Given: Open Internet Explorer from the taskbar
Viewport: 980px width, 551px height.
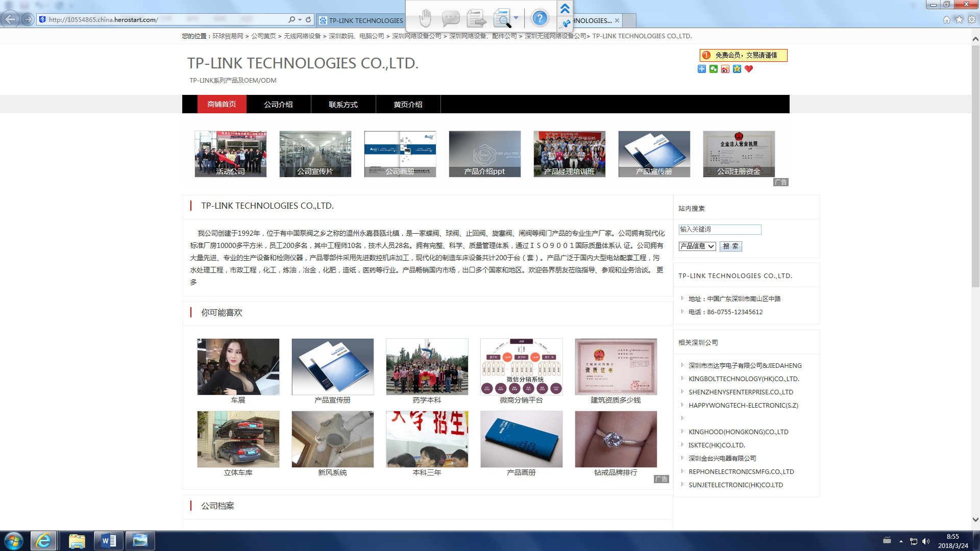Looking at the screenshot, I should click(43, 541).
